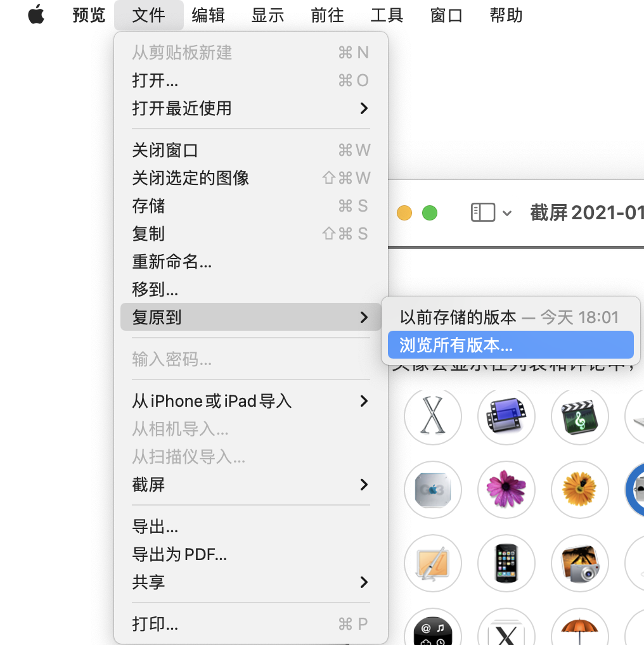Choose 浏览所有版本… from submenu
This screenshot has height=645, width=644.
click(x=456, y=345)
